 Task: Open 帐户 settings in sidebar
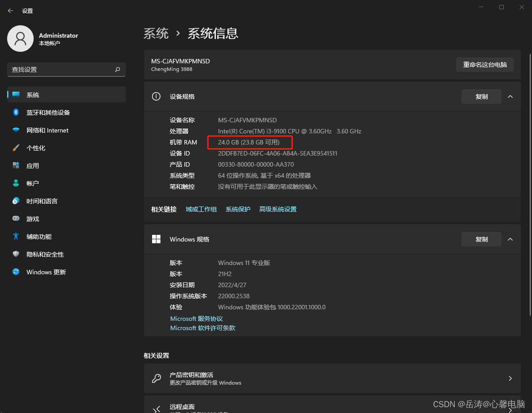pyautogui.click(x=66, y=183)
